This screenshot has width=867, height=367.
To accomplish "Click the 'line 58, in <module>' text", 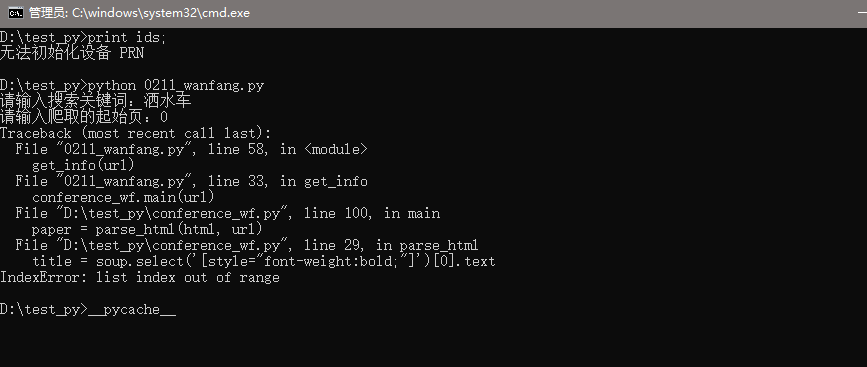I will coord(287,149).
